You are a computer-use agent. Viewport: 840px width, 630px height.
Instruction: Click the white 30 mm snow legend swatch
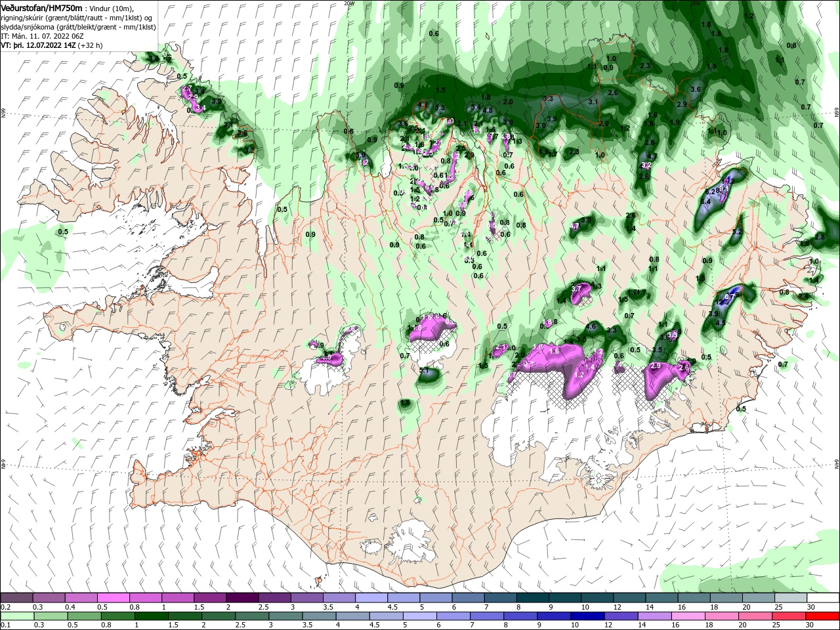[x=822, y=598]
